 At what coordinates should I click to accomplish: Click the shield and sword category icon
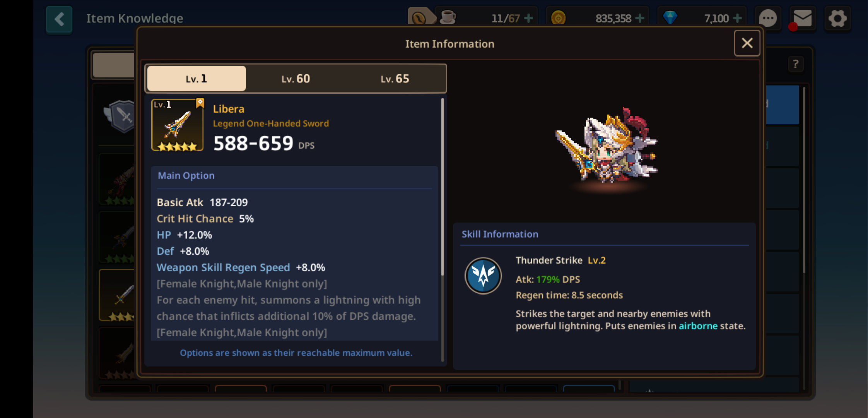pos(121,116)
